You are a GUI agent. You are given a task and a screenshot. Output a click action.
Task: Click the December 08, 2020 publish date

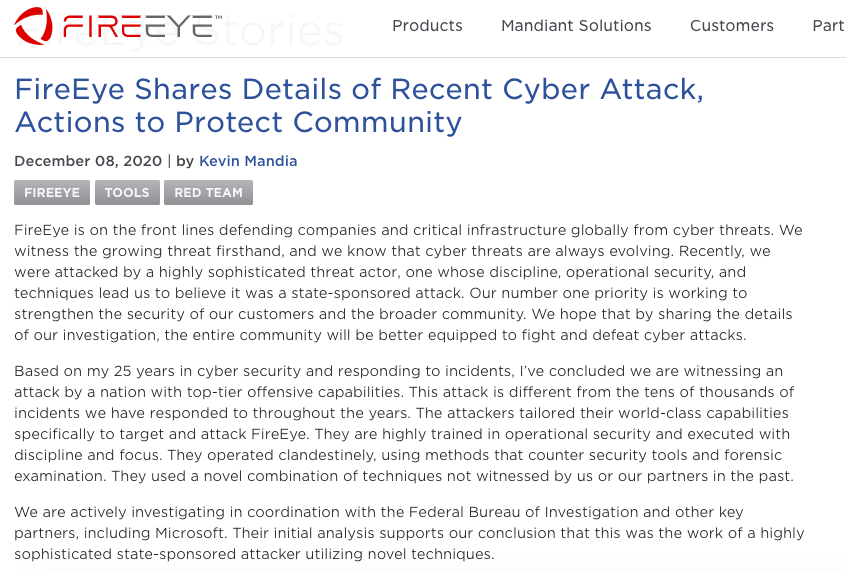click(87, 161)
